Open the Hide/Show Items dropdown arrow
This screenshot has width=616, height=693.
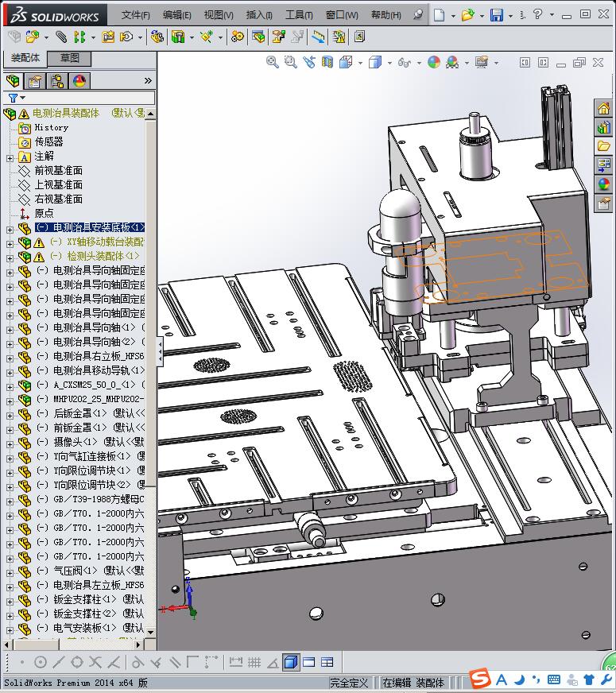(419, 64)
